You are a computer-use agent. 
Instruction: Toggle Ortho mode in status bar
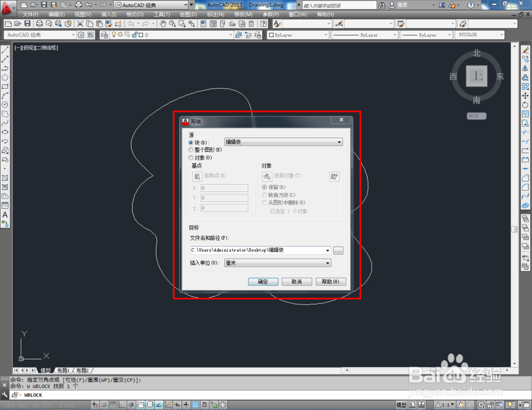[x=121, y=405]
